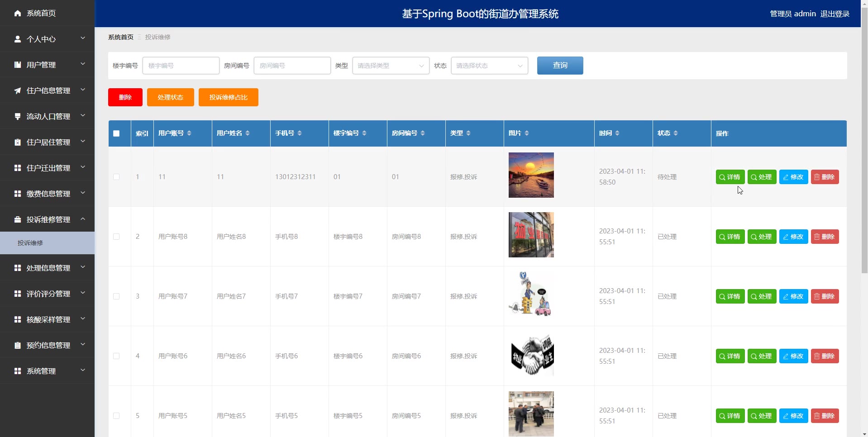Image resolution: width=868 pixels, height=437 pixels.
Task: Click the blue 查询 button
Action: click(560, 66)
